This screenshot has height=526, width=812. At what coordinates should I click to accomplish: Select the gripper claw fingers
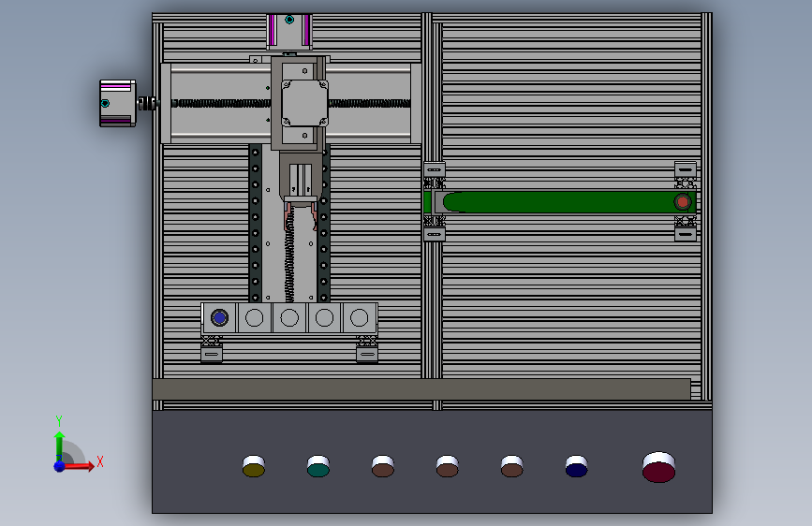pos(301,216)
